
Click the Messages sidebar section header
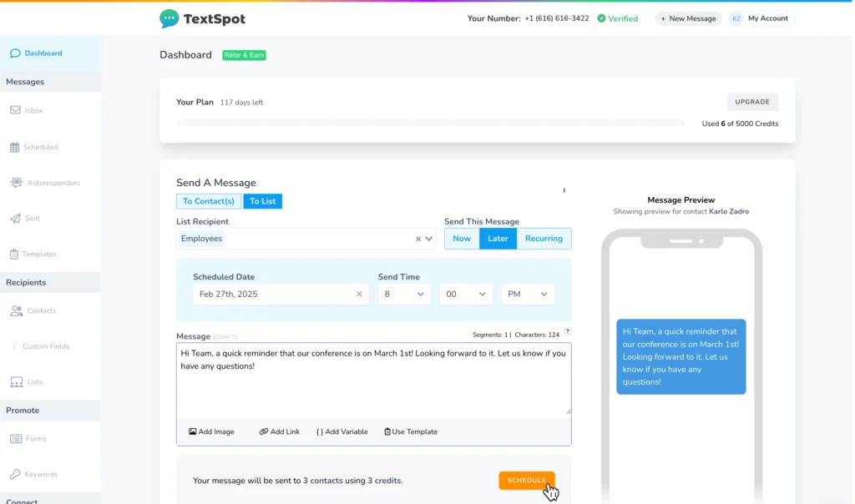[x=50, y=82]
